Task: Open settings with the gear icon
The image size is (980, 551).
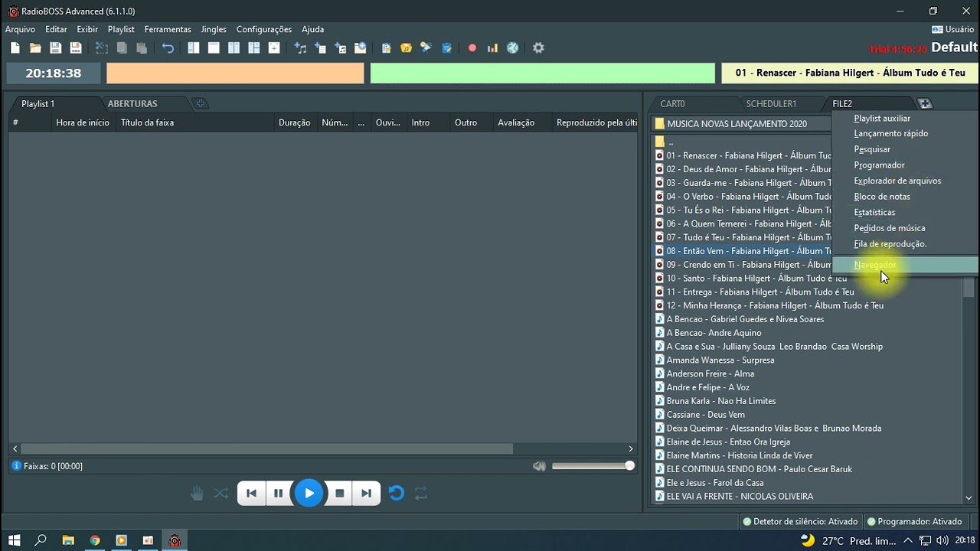Action: [x=538, y=47]
